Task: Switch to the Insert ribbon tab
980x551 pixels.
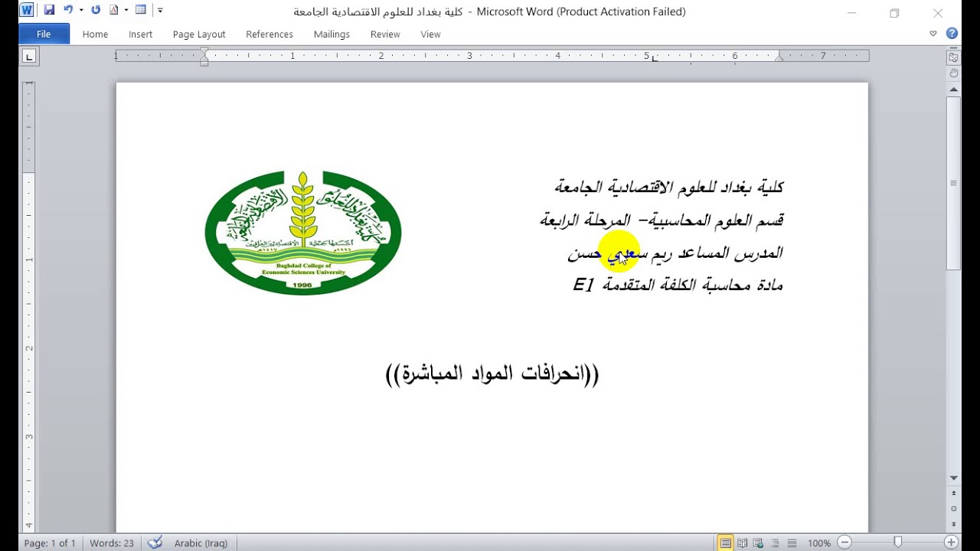Action: point(141,34)
